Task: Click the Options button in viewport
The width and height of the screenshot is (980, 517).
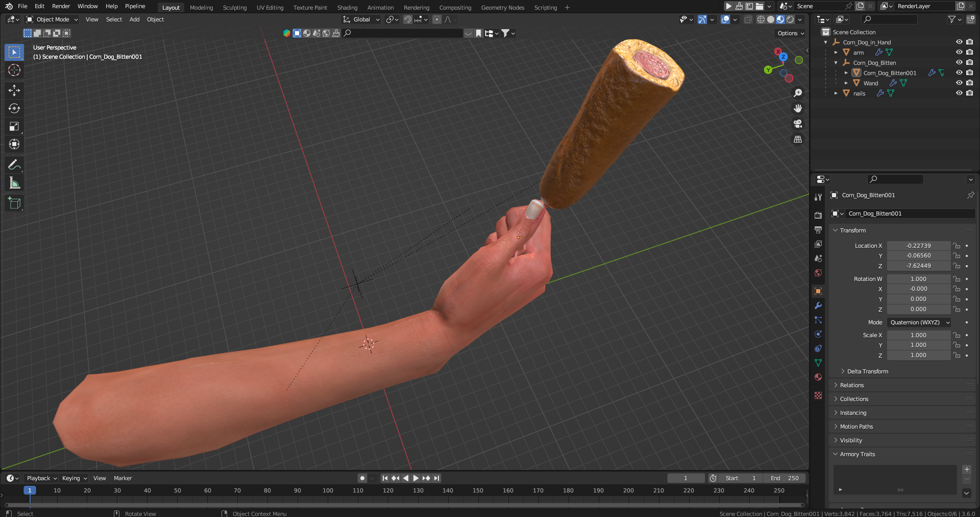Action: pos(791,33)
